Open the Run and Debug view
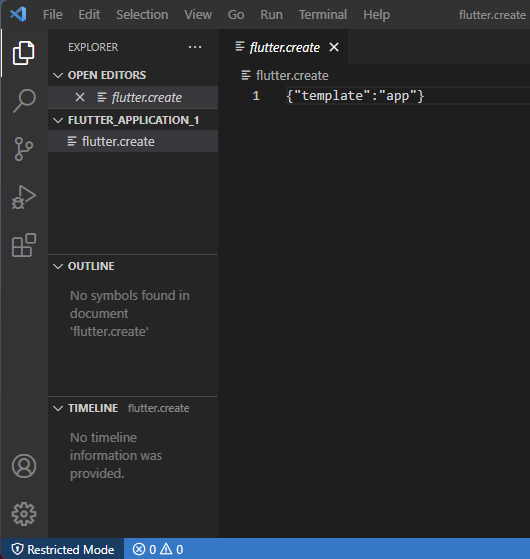The height and width of the screenshot is (559, 530). pos(24,197)
